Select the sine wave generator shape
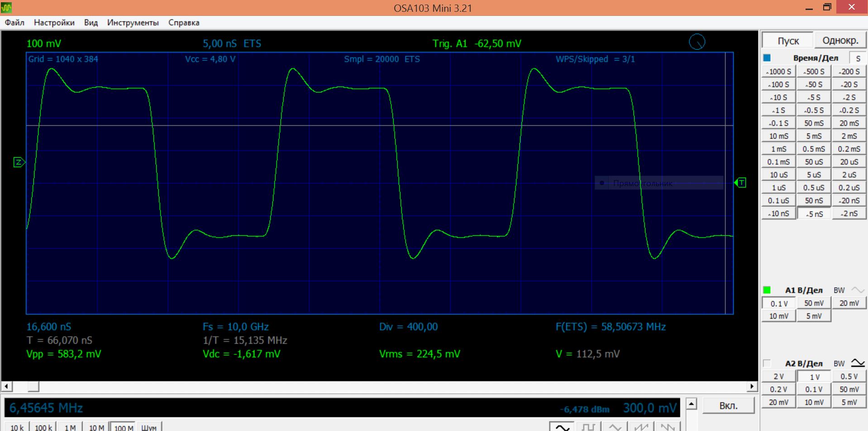868x431 pixels. click(562, 426)
